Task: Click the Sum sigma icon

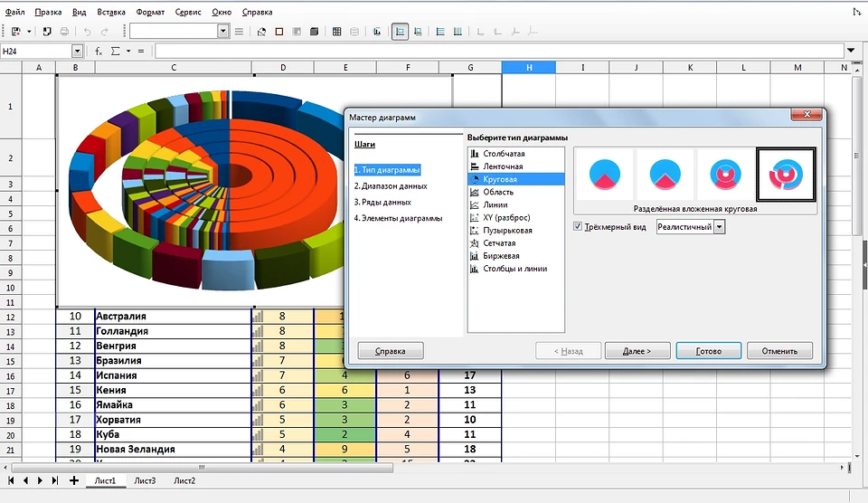Action: point(115,52)
